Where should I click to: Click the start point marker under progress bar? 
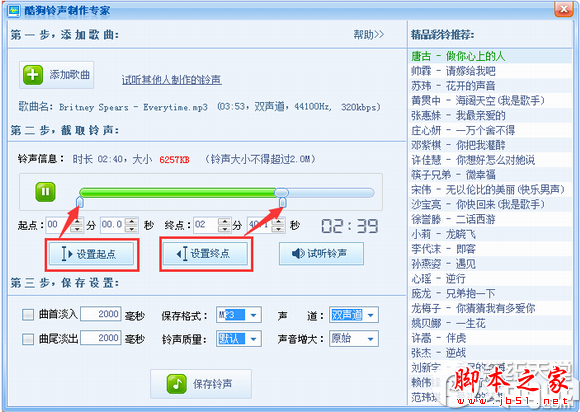[x=80, y=202]
